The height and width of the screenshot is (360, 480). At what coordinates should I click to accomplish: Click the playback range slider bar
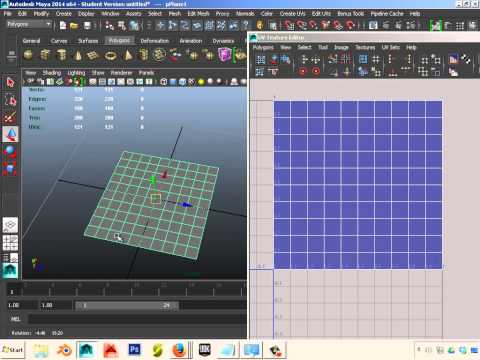[x=127, y=305]
